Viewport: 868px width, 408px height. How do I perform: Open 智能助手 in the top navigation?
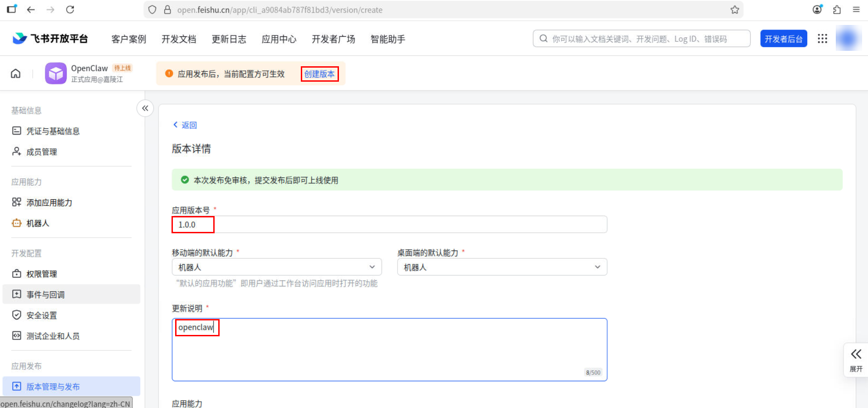[x=388, y=39]
